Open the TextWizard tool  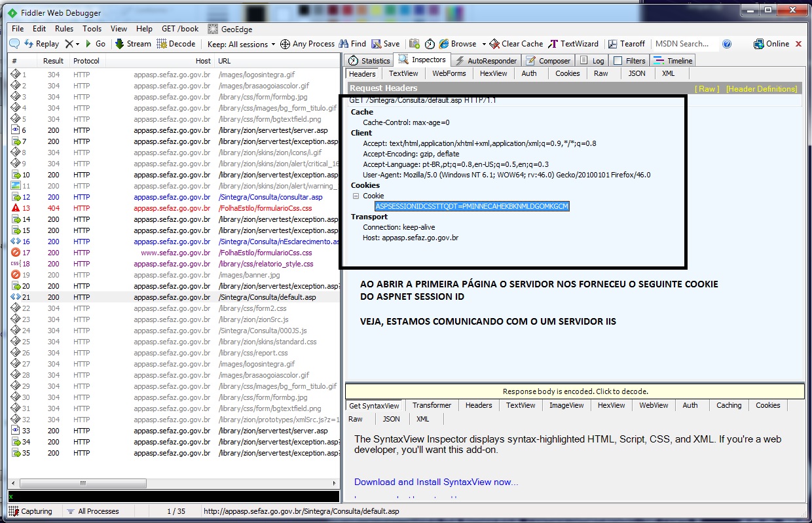tap(574, 44)
